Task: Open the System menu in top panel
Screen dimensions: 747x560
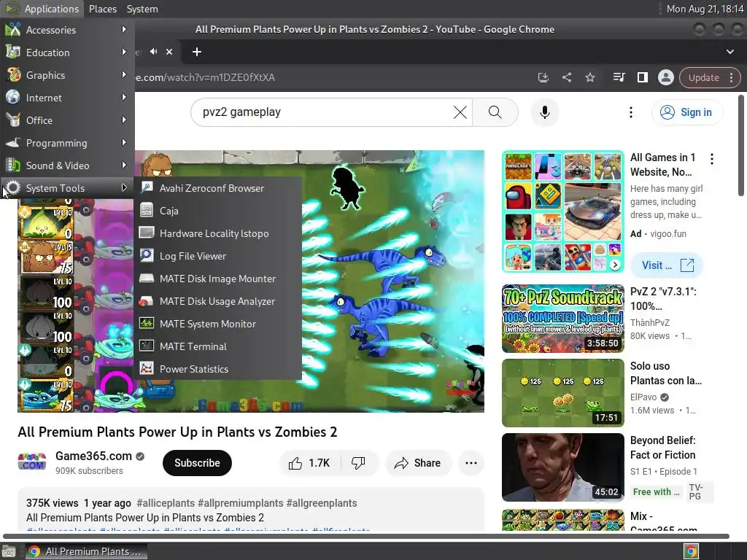Action: [142, 9]
